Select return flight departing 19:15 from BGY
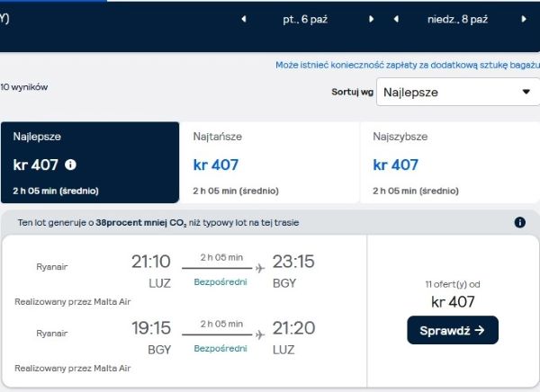The image size is (540, 392). point(184,344)
